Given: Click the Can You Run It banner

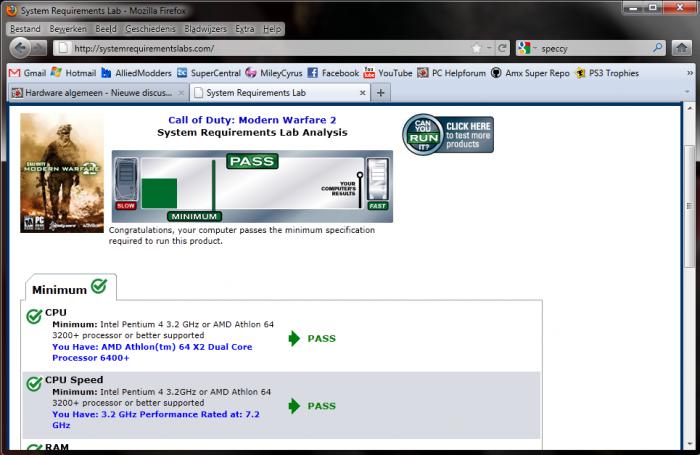Looking at the screenshot, I should coord(448,134).
